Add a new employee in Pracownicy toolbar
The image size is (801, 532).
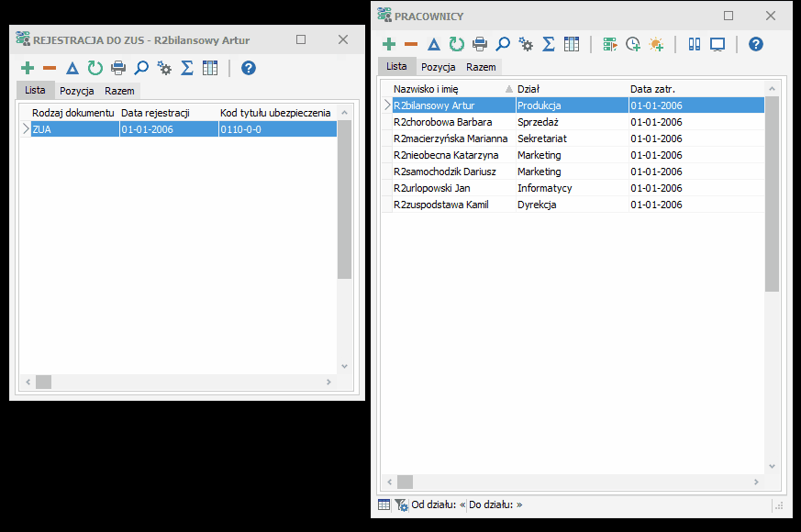pyautogui.click(x=389, y=44)
